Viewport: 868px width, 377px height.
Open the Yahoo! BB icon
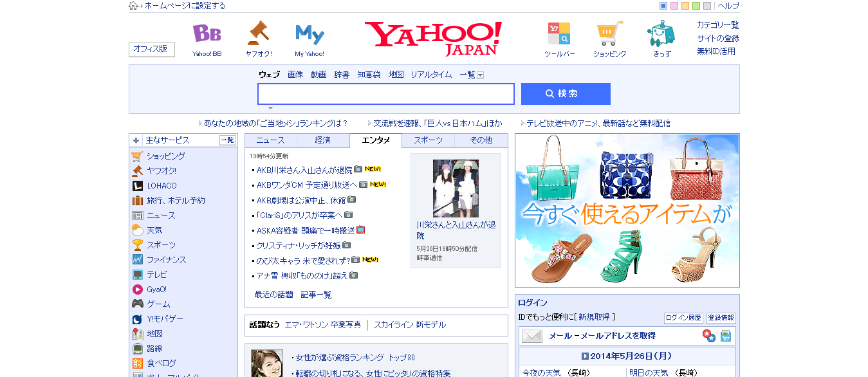click(x=207, y=33)
